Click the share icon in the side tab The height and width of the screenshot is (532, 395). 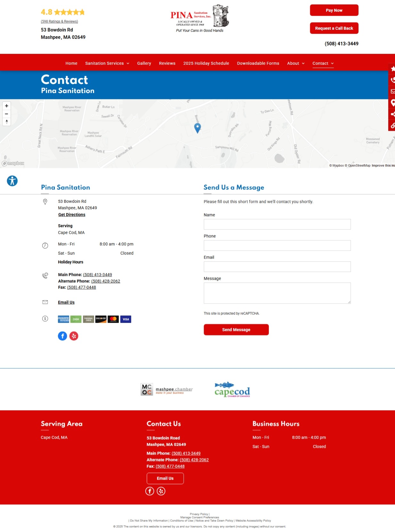(392, 114)
